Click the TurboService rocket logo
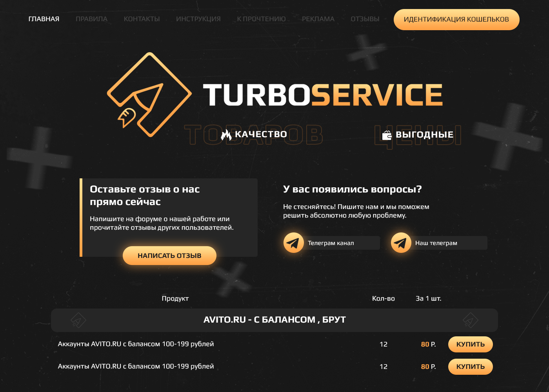Viewport: 549px width, 392px height. tap(149, 94)
